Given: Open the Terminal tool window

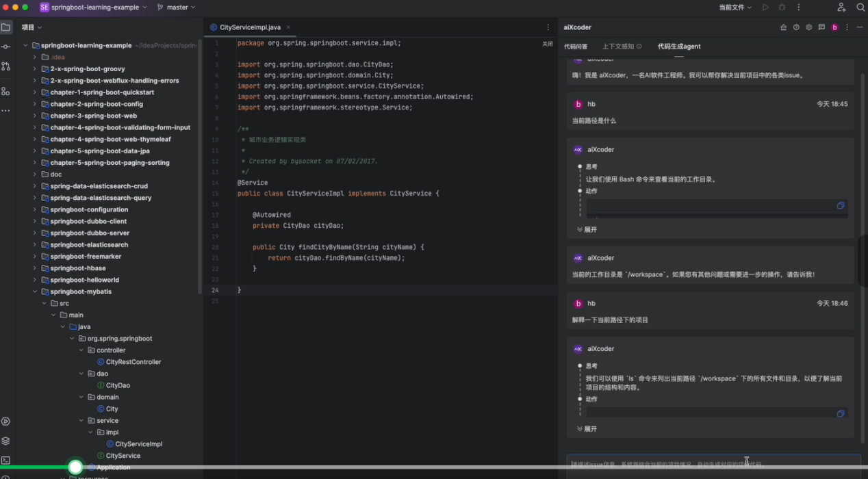Looking at the screenshot, I should click(6, 461).
